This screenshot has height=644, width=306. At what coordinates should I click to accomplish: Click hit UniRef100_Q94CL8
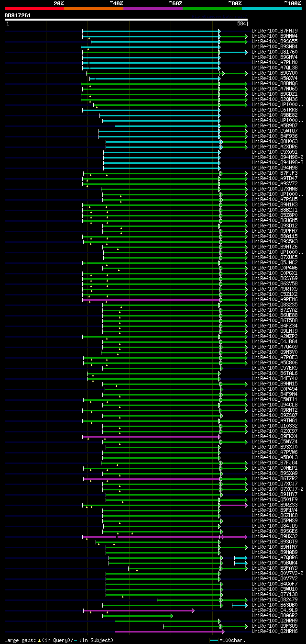(x=274, y=405)
